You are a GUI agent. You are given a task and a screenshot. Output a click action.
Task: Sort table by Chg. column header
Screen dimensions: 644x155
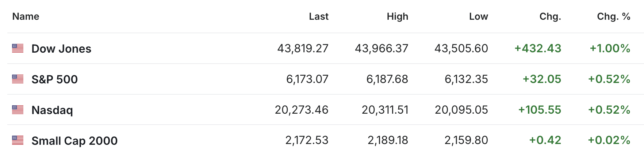pos(550,16)
